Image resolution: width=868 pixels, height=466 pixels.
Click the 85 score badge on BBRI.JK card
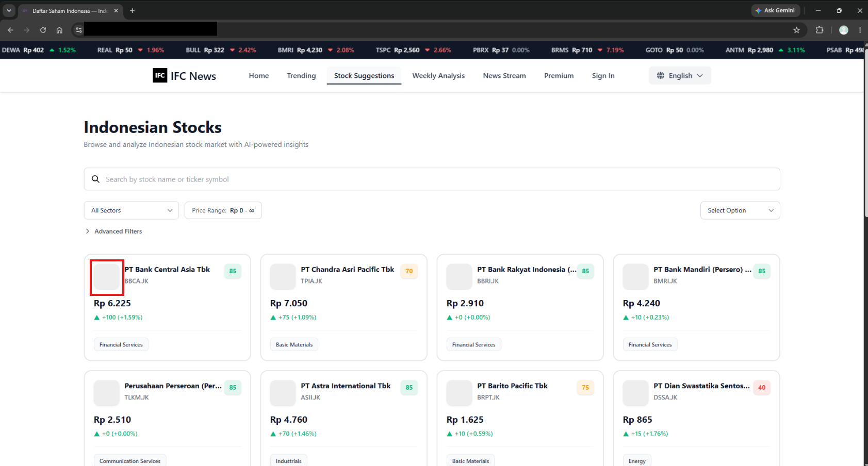pyautogui.click(x=585, y=271)
